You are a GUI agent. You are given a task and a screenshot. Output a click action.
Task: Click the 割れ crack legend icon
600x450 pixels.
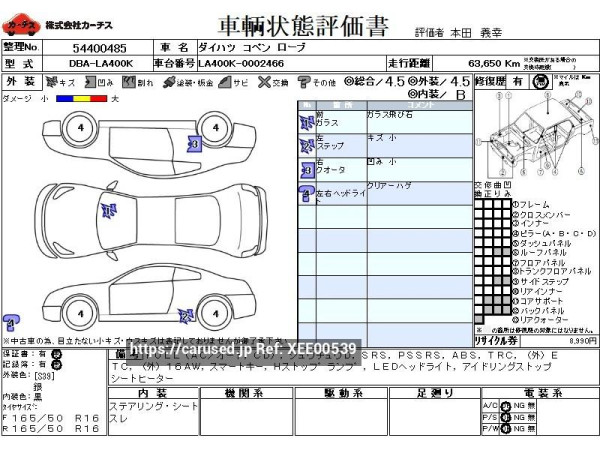129,82
